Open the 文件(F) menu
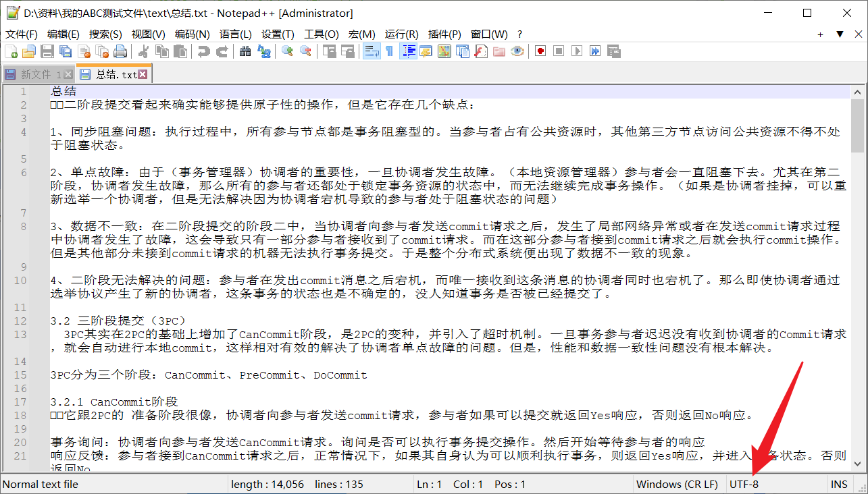The image size is (868, 494). (22, 34)
